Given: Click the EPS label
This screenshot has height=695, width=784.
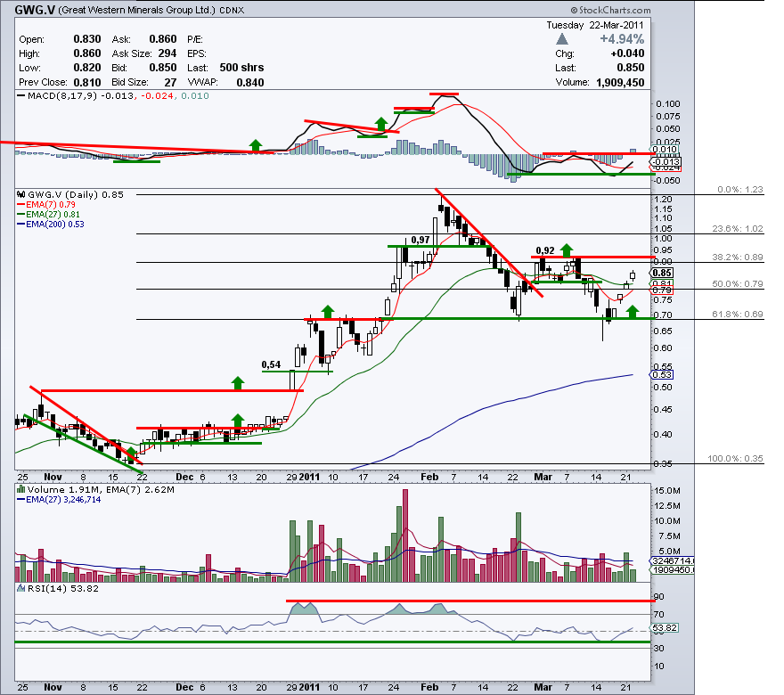Looking at the screenshot, I should [x=197, y=54].
